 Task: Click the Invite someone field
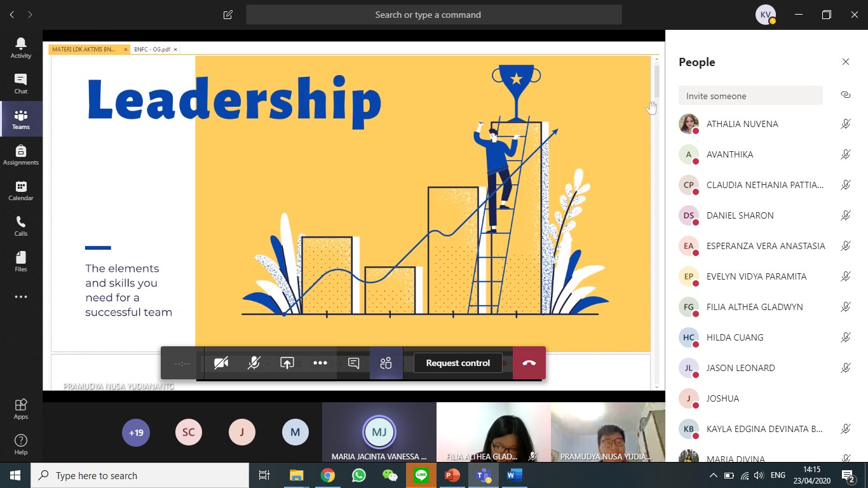750,96
